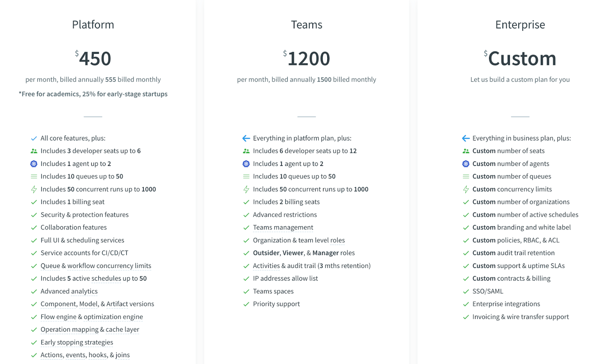Click the checkmark beside SSO/SAML

tap(466, 292)
